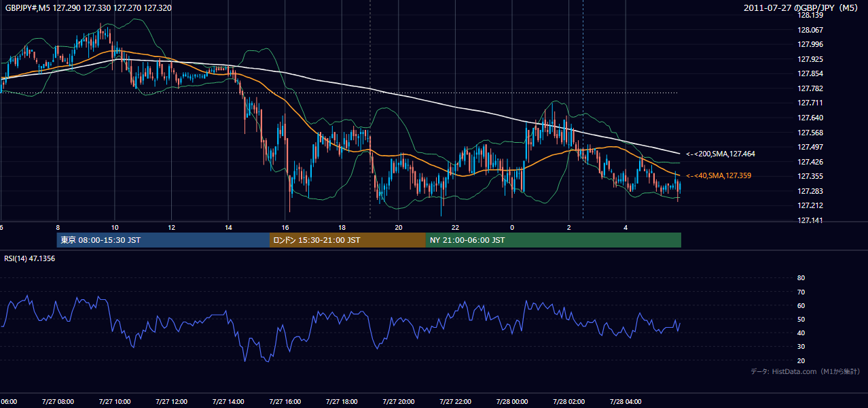This screenshot has height=408, width=868.
Task: Click price axis label 128.139
Action: [x=810, y=16]
